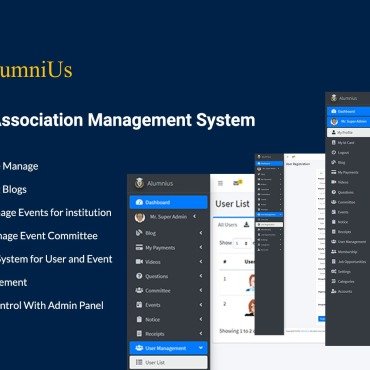Click the Committee people icon in the rightmost sidebar
This screenshot has width=370, height=370.
(333, 202)
